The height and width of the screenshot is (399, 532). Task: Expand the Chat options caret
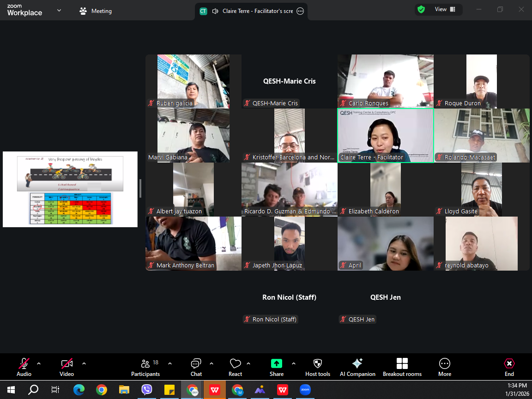[212, 364]
